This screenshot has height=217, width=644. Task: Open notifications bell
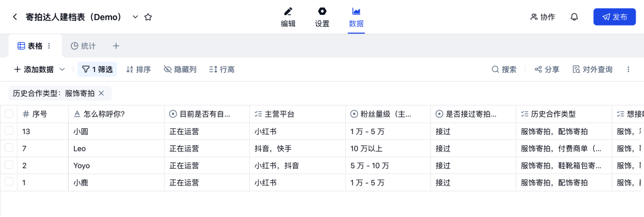[x=575, y=17]
